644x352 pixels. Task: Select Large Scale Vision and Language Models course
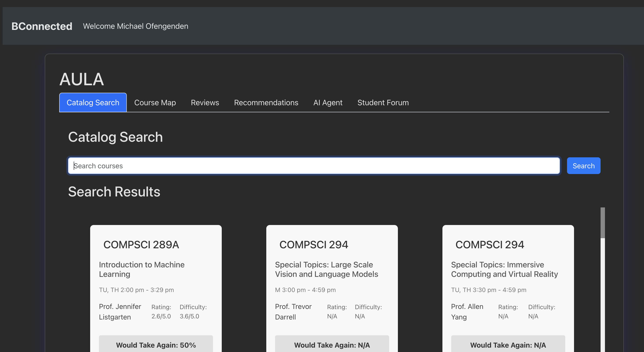pos(326,269)
